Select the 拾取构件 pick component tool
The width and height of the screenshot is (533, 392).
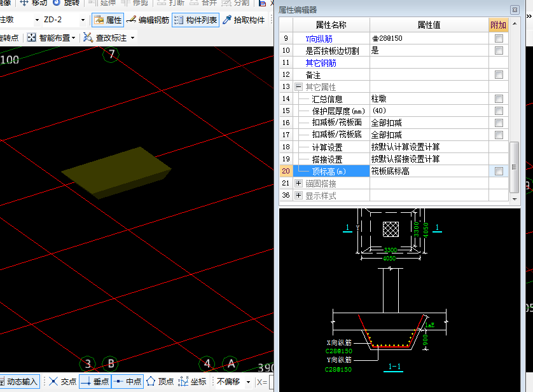[x=244, y=20]
